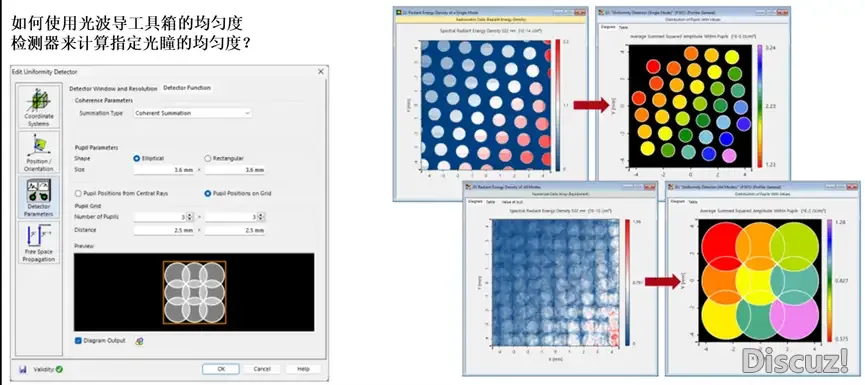
Task: Click the save icon beside Validity
Action: tap(23, 369)
